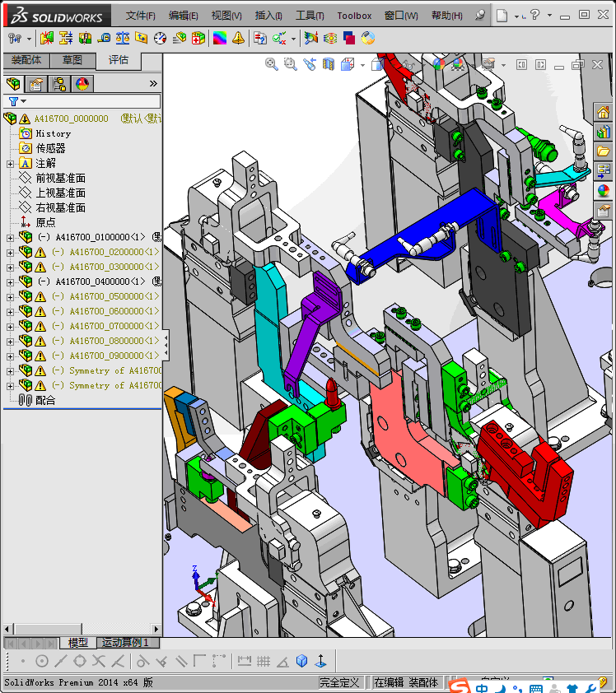Screen dimensions: 616x693
Task: Open the design tree filter dropdown
Action: click(23, 101)
